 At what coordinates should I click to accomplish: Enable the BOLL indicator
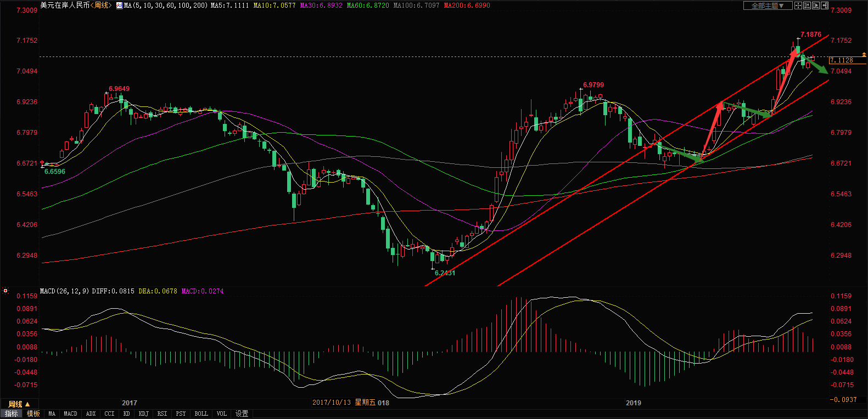(201, 414)
